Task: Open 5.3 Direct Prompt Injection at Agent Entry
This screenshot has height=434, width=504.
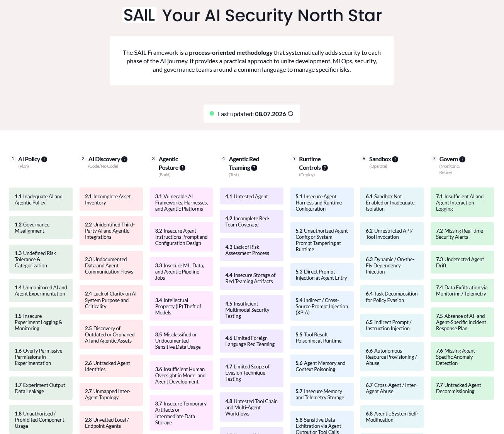Action: (x=322, y=275)
